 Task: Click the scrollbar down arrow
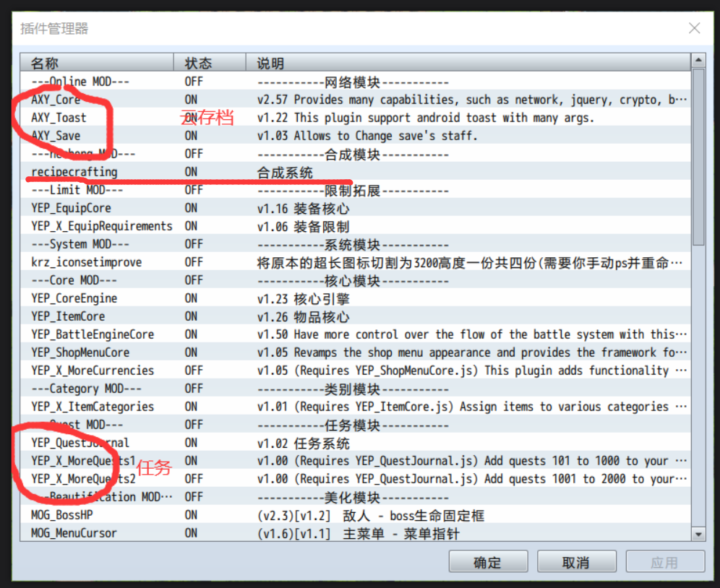698,534
